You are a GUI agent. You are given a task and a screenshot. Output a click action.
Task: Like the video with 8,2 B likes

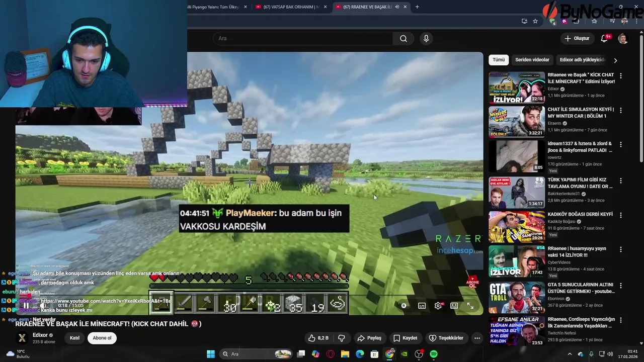pyautogui.click(x=318, y=338)
